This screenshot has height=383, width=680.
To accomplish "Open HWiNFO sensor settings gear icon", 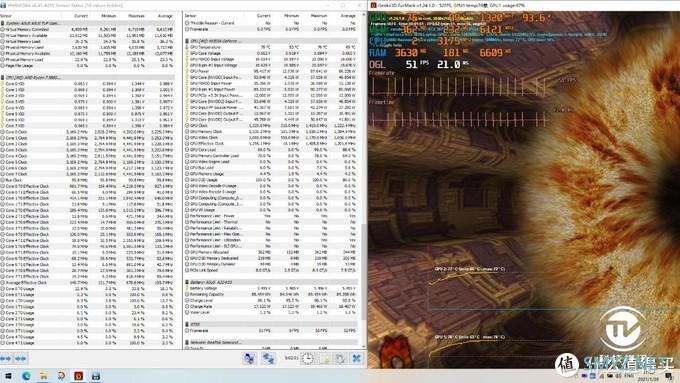I will (340, 358).
